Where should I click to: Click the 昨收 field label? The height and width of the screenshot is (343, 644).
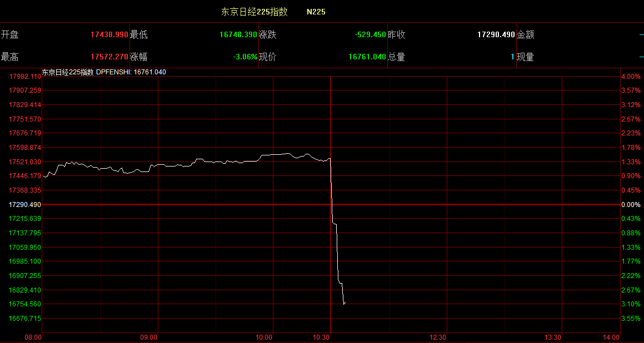point(397,34)
